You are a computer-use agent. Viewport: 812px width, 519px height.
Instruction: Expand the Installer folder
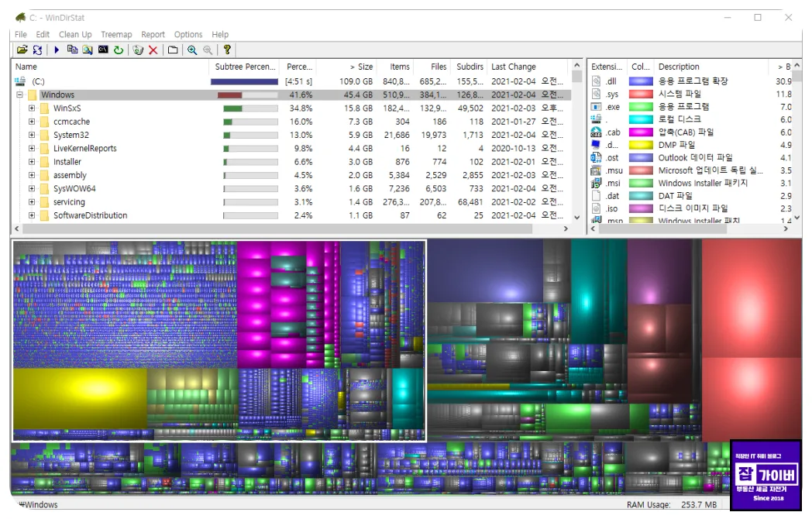click(32, 162)
